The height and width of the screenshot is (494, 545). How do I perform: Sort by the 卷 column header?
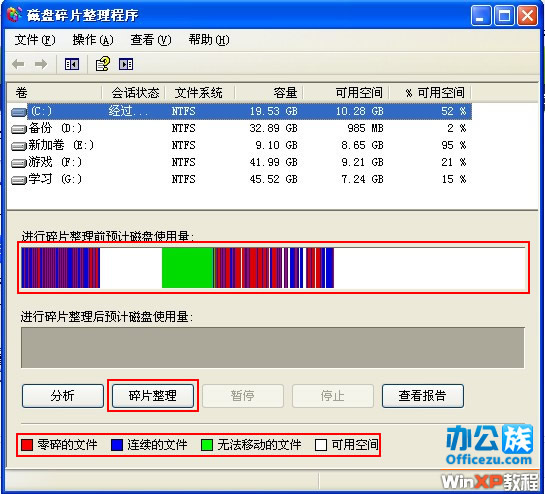click(x=55, y=93)
